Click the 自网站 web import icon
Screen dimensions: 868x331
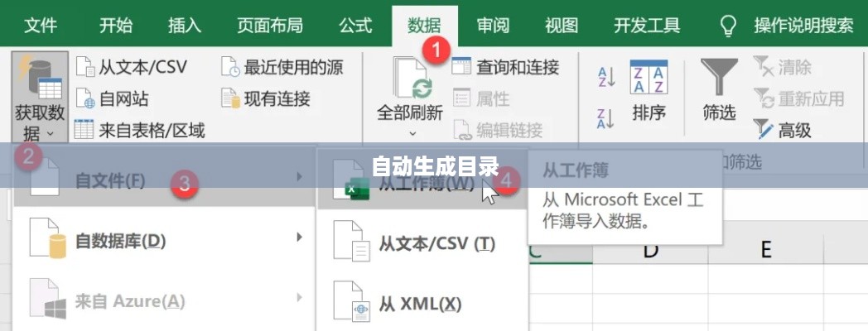[85, 99]
